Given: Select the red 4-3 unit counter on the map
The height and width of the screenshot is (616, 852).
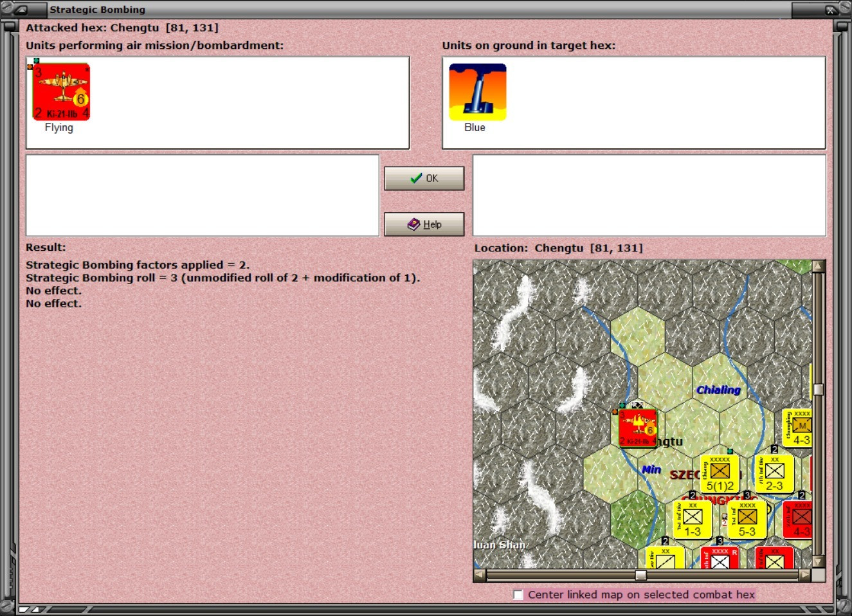Looking at the screenshot, I should click(797, 520).
